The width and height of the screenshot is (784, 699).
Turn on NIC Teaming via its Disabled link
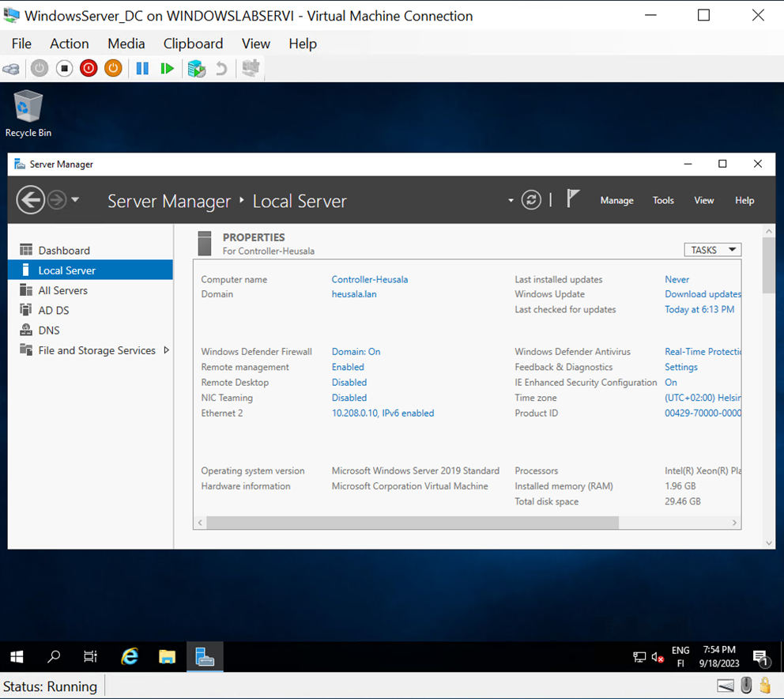349,397
